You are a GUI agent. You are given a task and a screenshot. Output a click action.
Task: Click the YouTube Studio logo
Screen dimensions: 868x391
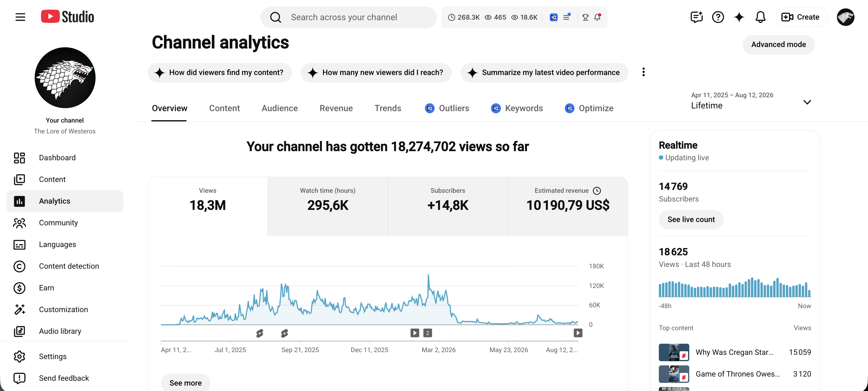point(68,17)
